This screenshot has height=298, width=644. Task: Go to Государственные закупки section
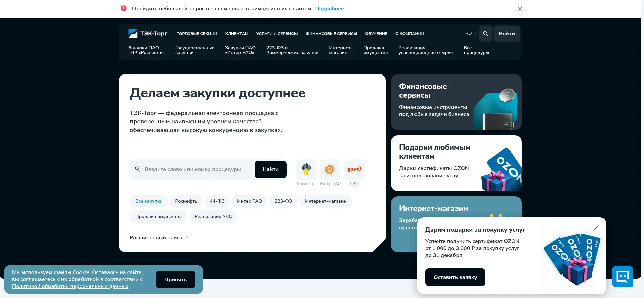[x=195, y=50]
